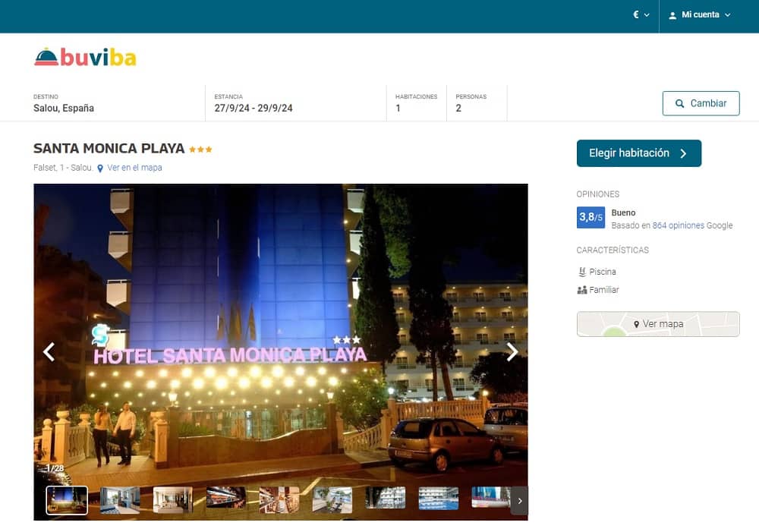Click the three-star rating beside the hotel name
Image resolution: width=759 pixels, height=532 pixels.
200,149
